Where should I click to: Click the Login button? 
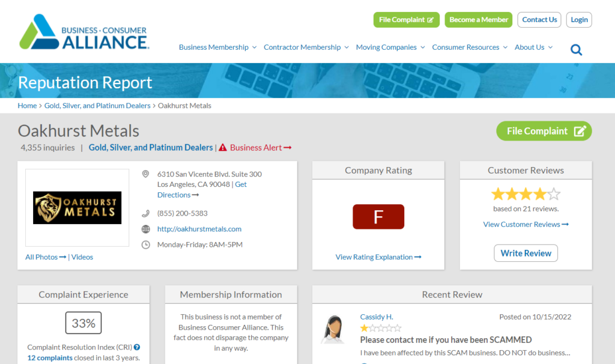point(579,20)
